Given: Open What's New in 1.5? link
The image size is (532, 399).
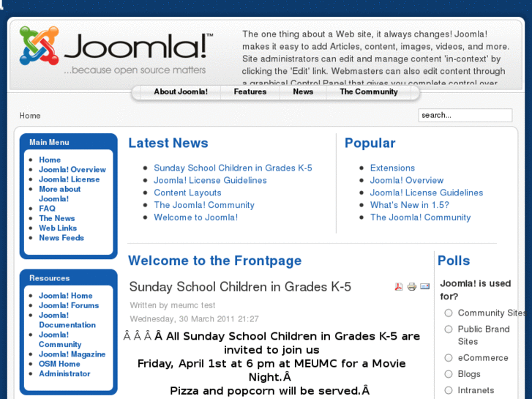Looking at the screenshot, I should coord(410,205).
